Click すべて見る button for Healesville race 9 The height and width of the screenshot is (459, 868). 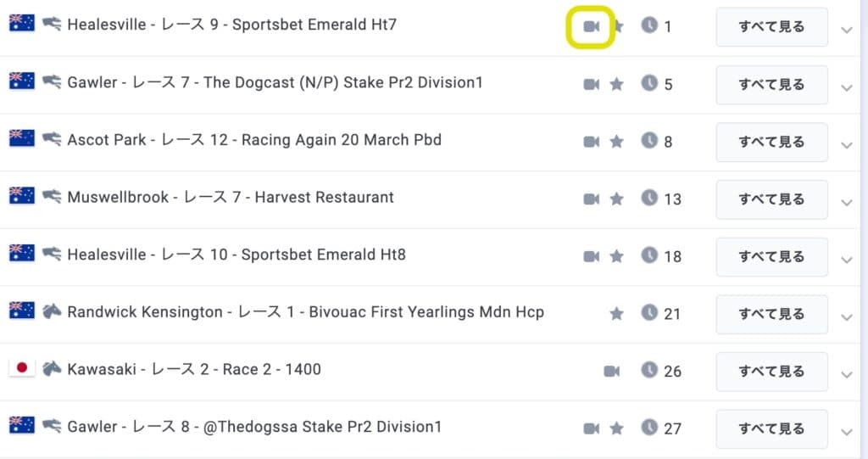[x=771, y=26]
